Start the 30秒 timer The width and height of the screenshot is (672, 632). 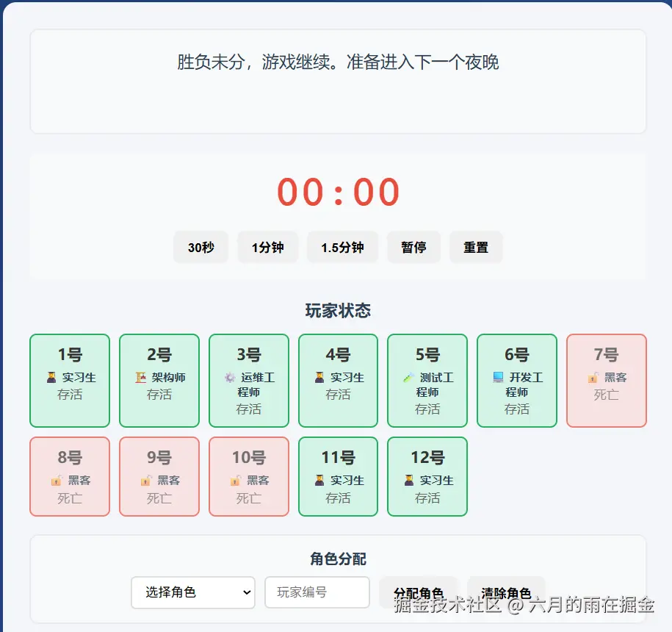point(200,248)
